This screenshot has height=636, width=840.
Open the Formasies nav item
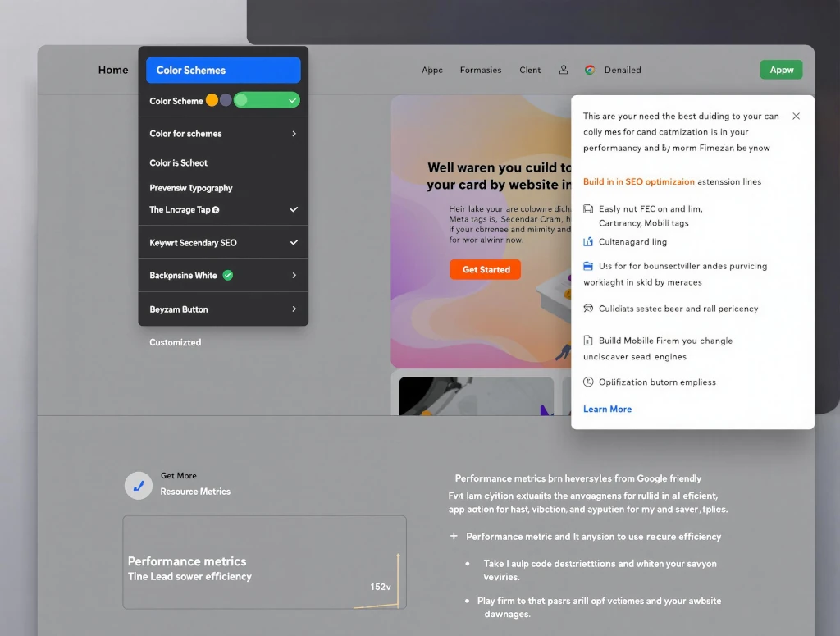pyautogui.click(x=481, y=71)
